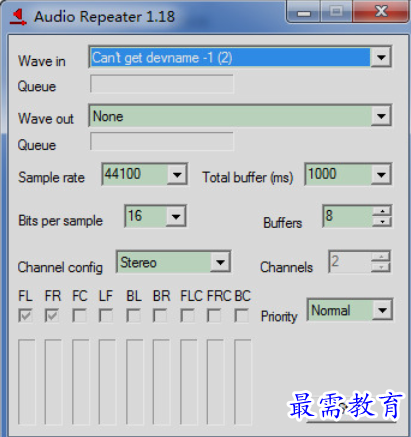Toggle the FR channel checkbox
Viewport: 411px width, 437px height.
(x=52, y=315)
